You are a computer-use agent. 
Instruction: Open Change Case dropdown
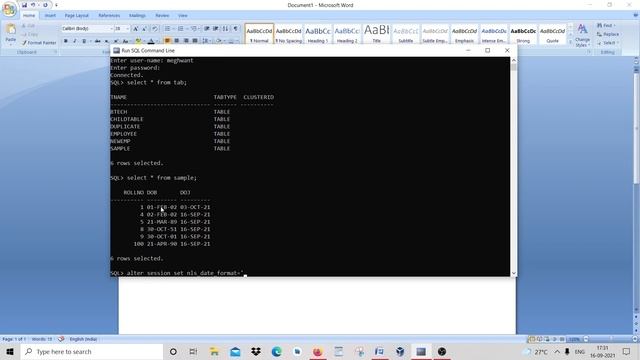pos(126,41)
